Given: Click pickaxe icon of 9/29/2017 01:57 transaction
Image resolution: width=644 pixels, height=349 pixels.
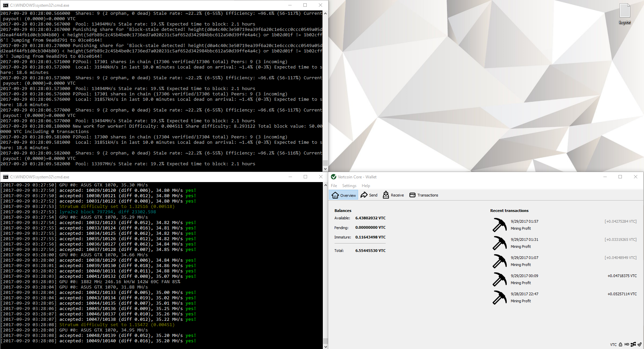Looking at the screenshot, I should point(499,225).
